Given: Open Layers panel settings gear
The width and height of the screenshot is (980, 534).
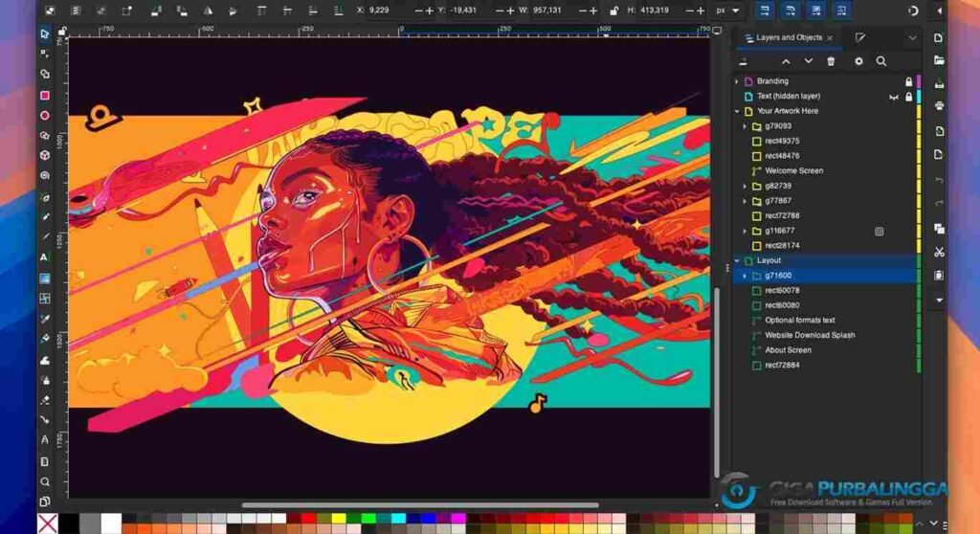Looking at the screenshot, I should pos(858,61).
